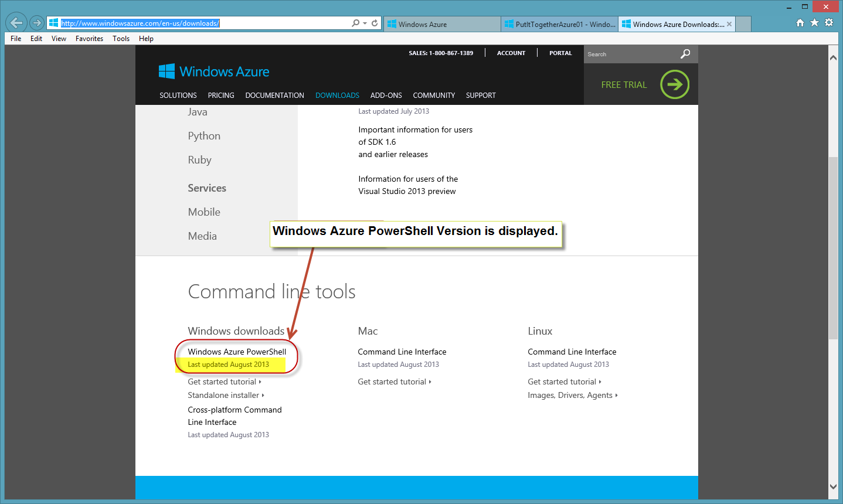Click the scrollbar up arrow

click(833, 57)
